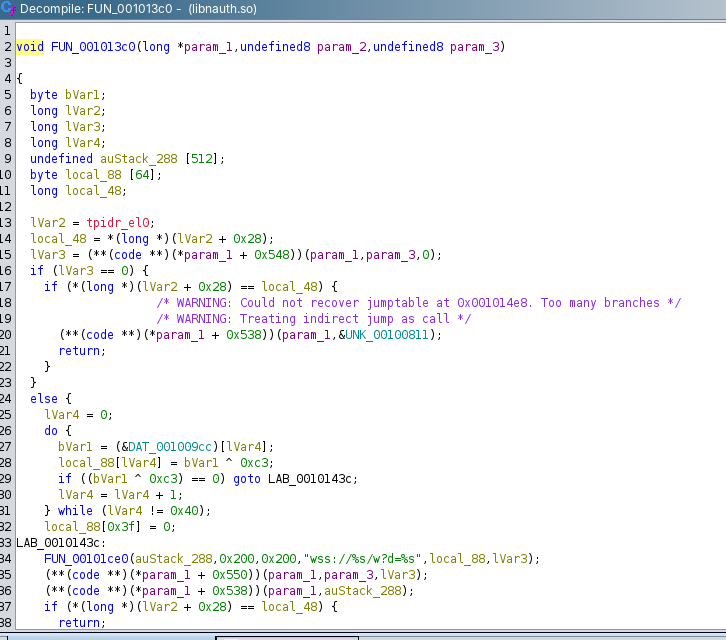Screen dimensions: 726x640
Task: Click the DAT_001009cc data reference
Action: coord(169,447)
